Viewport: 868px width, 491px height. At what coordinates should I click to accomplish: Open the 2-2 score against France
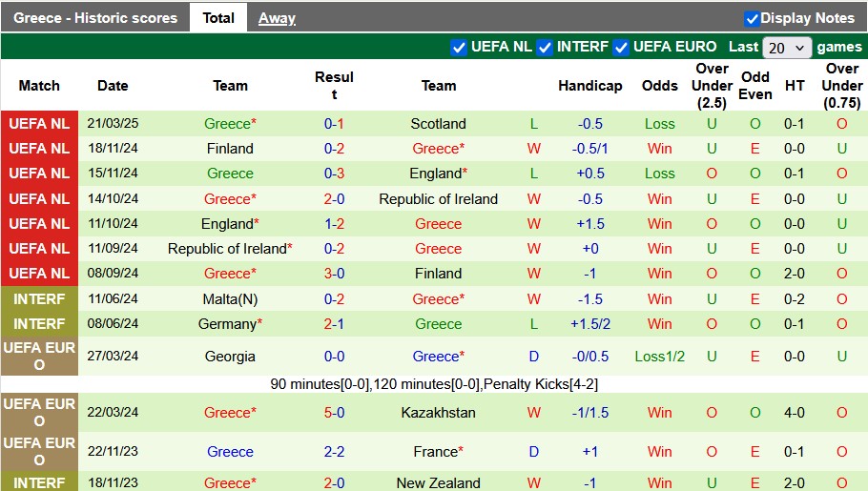tap(334, 452)
